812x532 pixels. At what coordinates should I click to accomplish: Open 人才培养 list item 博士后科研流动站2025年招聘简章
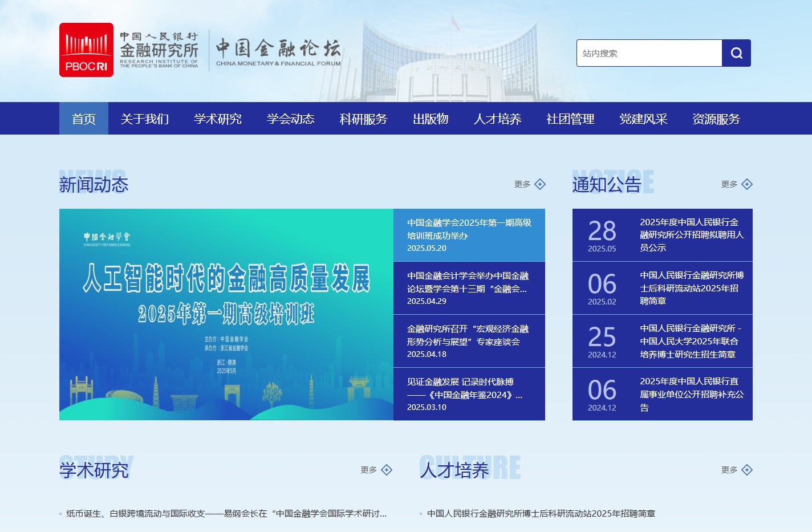pos(541,513)
